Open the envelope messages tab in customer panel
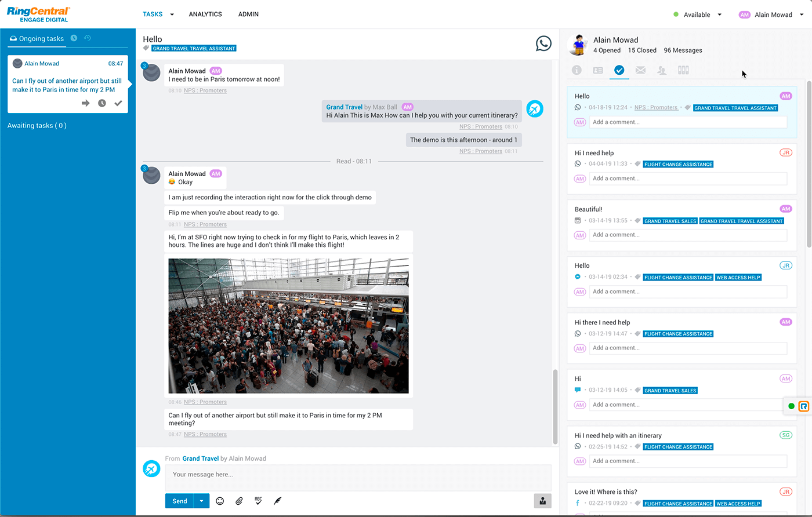 tap(640, 70)
